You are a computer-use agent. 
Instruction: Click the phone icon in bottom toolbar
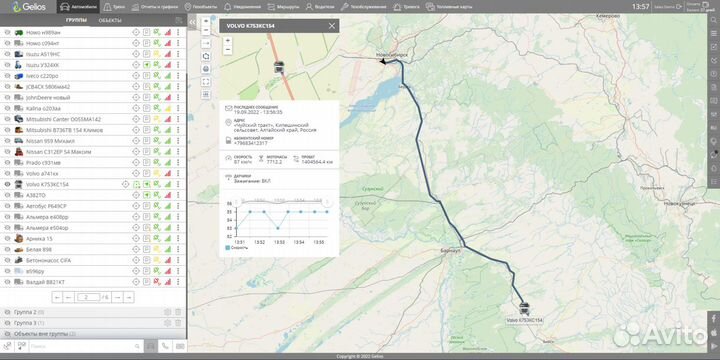[x=165, y=346]
